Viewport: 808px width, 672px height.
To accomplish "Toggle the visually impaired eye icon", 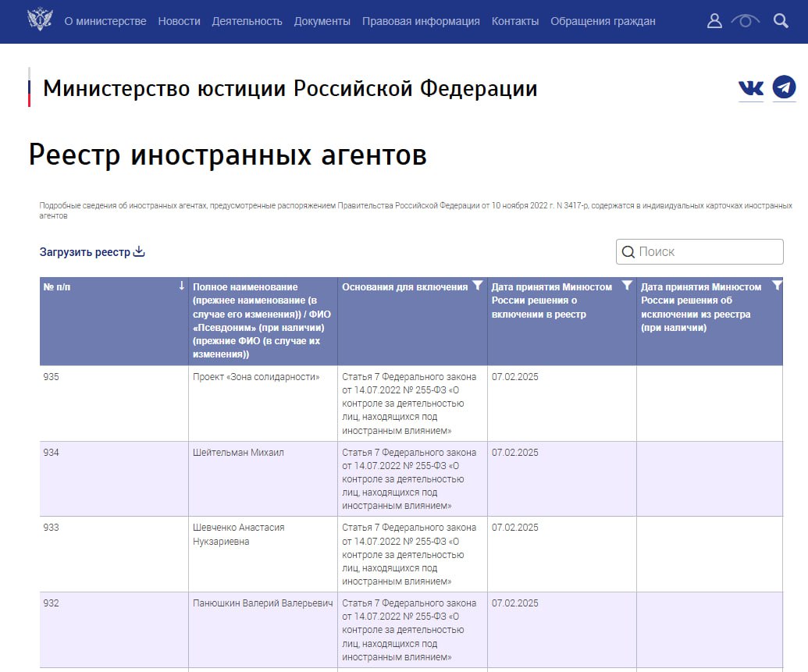I will pyautogui.click(x=746, y=21).
